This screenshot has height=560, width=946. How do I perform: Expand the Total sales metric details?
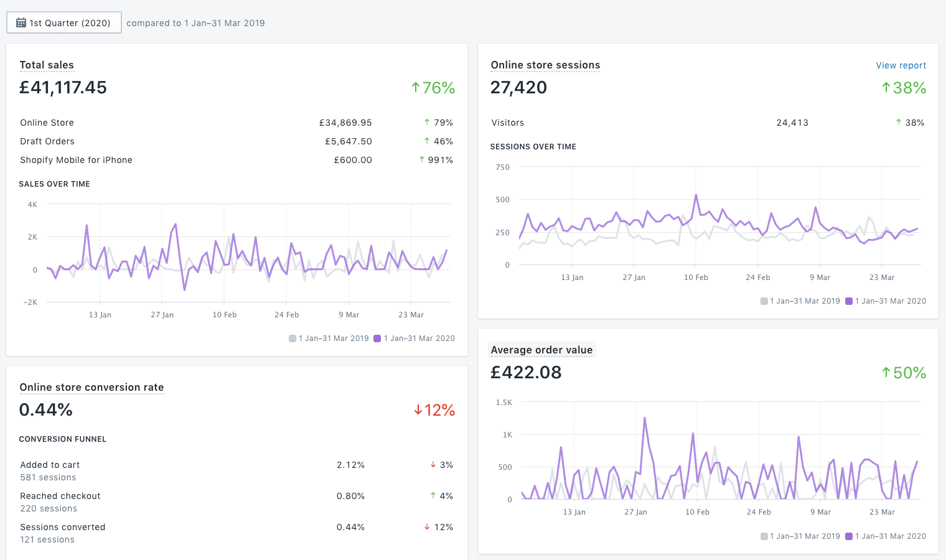47,65
